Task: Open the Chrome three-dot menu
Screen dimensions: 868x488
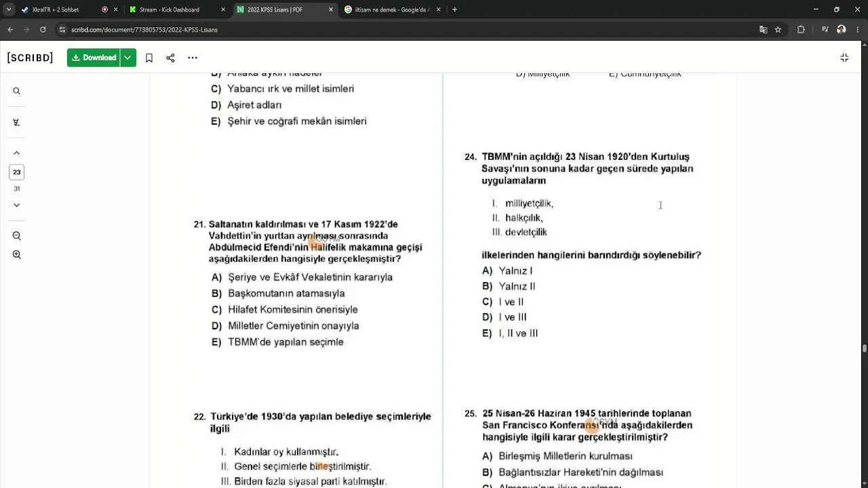Action: [857, 30]
